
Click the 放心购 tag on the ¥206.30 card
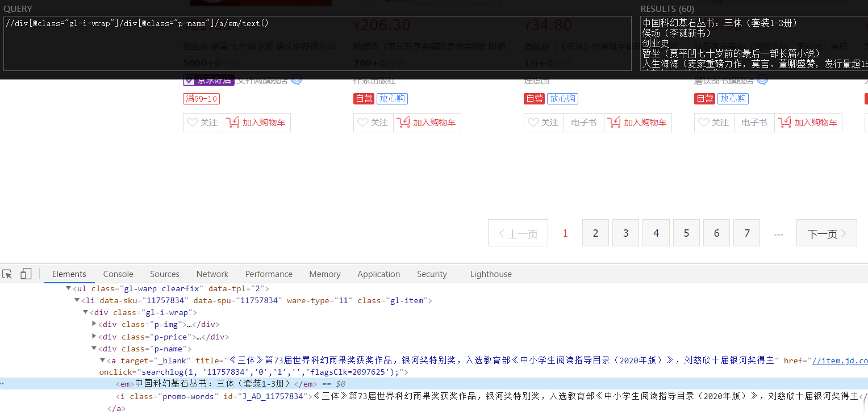pyautogui.click(x=392, y=99)
